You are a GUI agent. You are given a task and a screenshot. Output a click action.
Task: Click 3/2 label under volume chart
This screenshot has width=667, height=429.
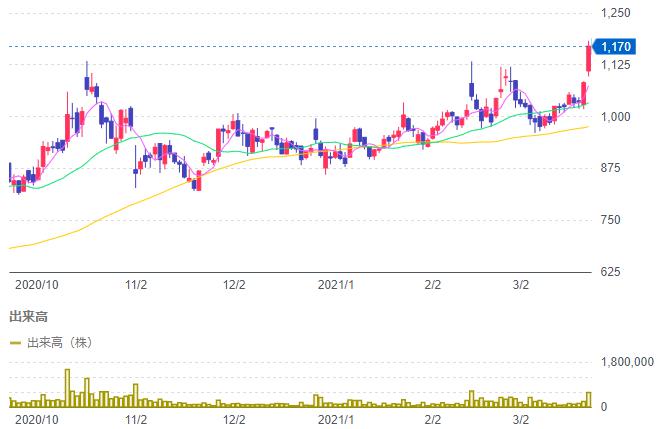click(x=521, y=420)
